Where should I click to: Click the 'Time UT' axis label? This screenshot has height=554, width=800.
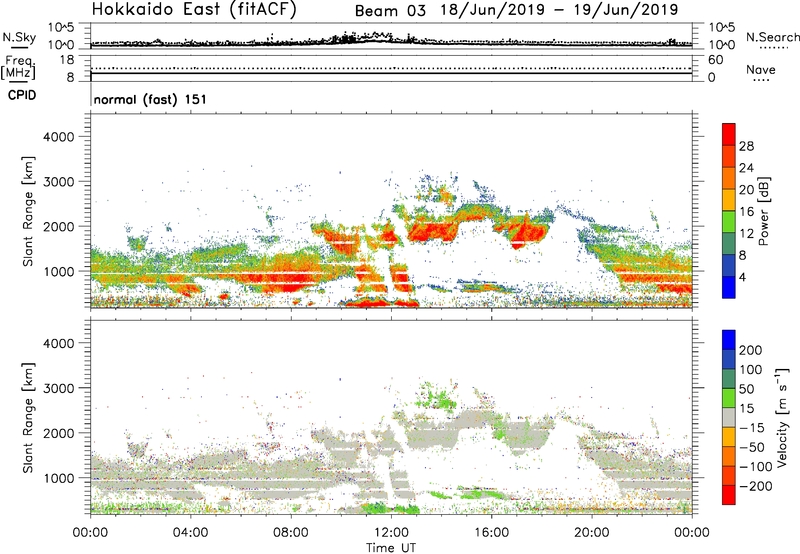click(x=391, y=548)
